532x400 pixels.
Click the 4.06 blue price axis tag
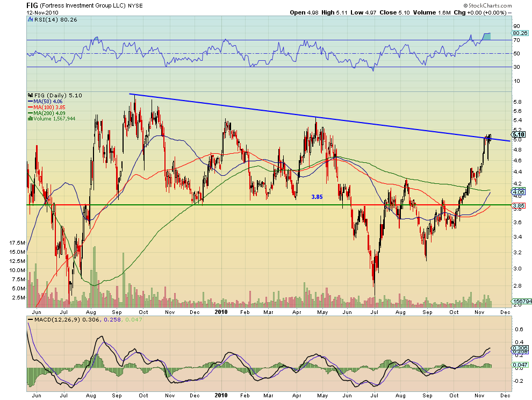519,192
